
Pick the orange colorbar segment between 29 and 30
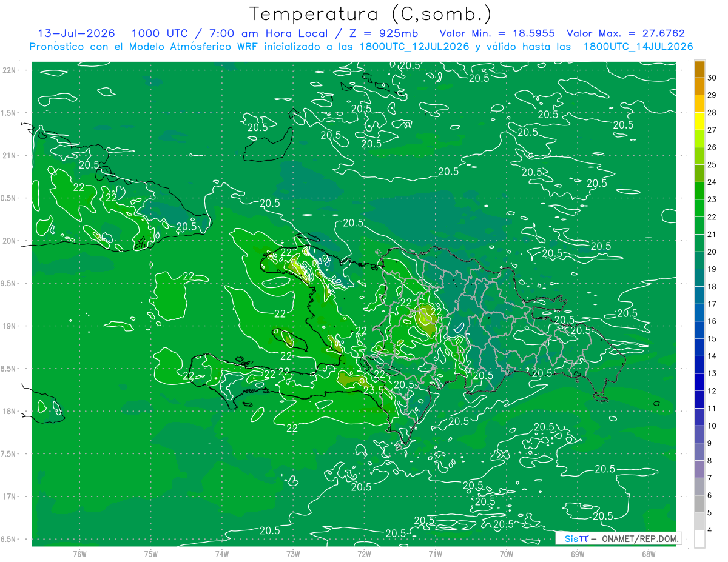(x=699, y=86)
